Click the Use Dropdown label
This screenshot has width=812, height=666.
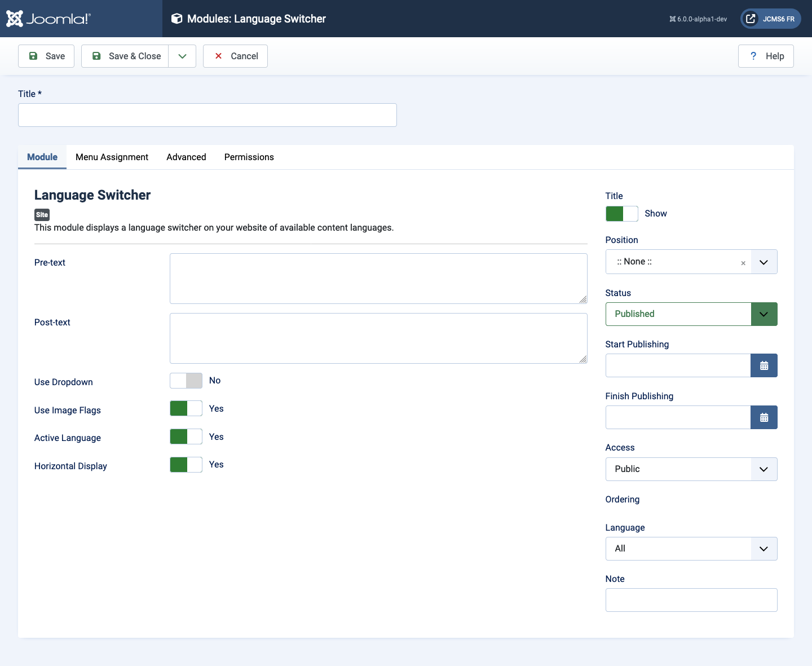[63, 382]
